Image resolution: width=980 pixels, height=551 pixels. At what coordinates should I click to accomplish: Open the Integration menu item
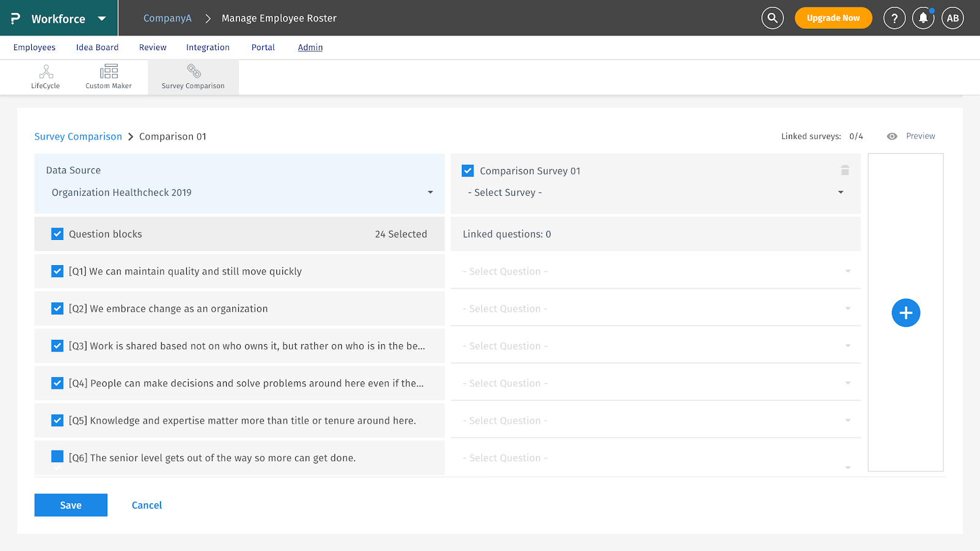coord(208,47)
